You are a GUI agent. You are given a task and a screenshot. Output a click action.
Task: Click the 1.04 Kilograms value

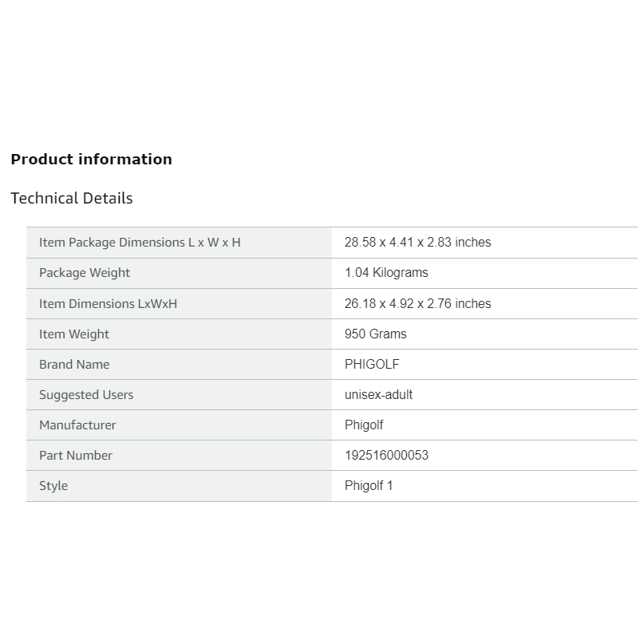tap(386, 272)
